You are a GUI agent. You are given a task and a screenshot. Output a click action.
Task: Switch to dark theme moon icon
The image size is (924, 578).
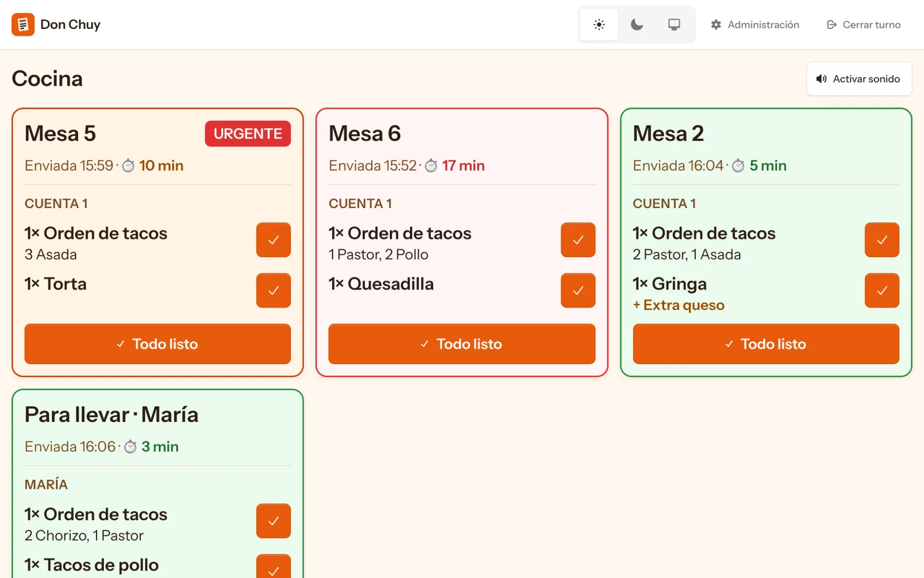[636, 24]
